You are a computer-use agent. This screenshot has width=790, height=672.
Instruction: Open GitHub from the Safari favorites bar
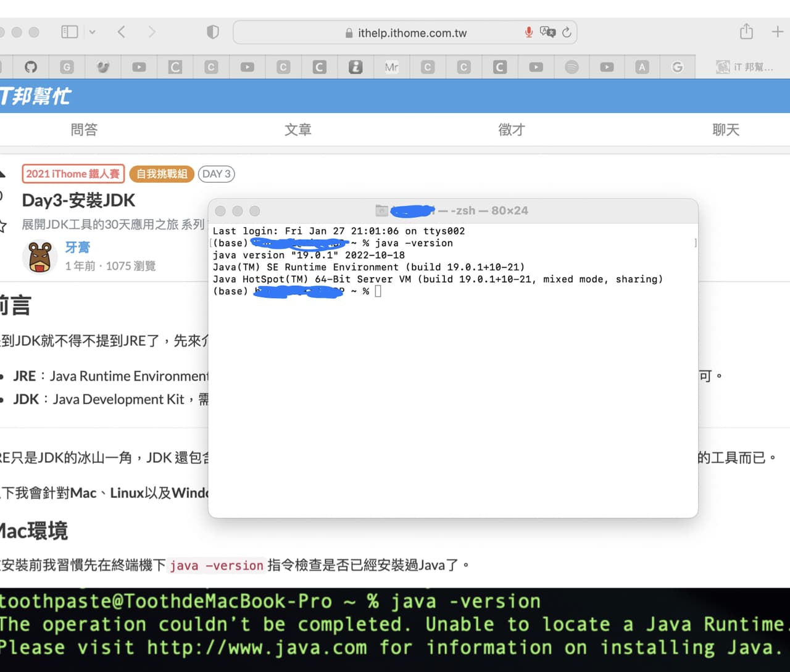pos(31,67)
